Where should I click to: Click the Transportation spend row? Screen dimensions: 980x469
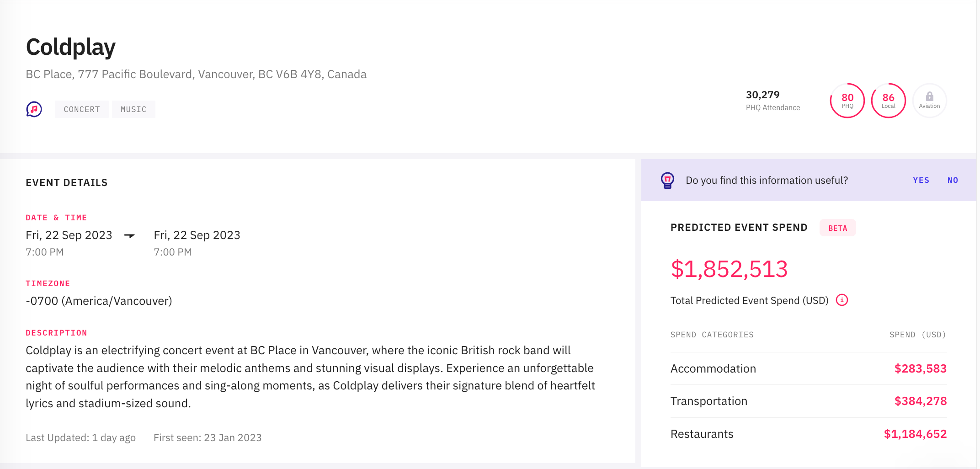click(808, 401)
